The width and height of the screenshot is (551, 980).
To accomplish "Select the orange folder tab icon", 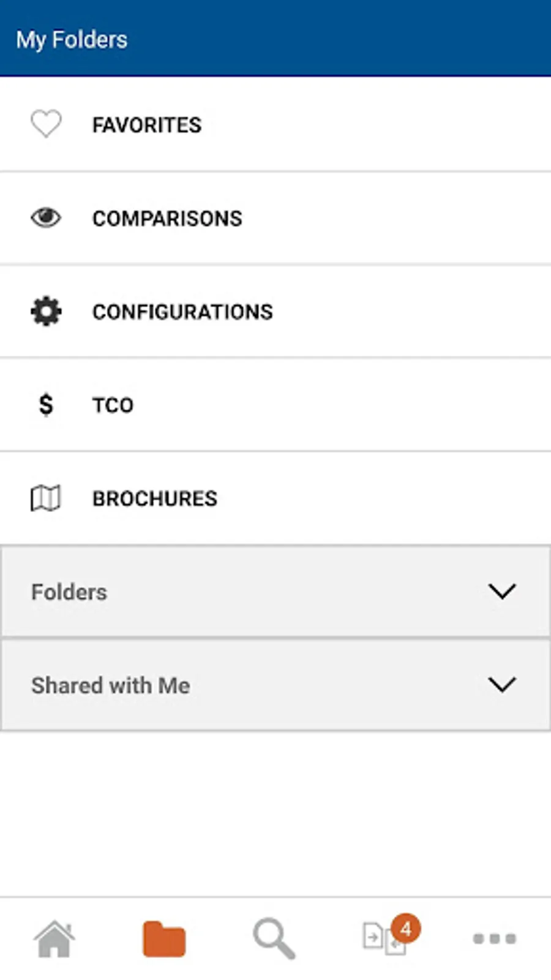I will coord(164,938).
